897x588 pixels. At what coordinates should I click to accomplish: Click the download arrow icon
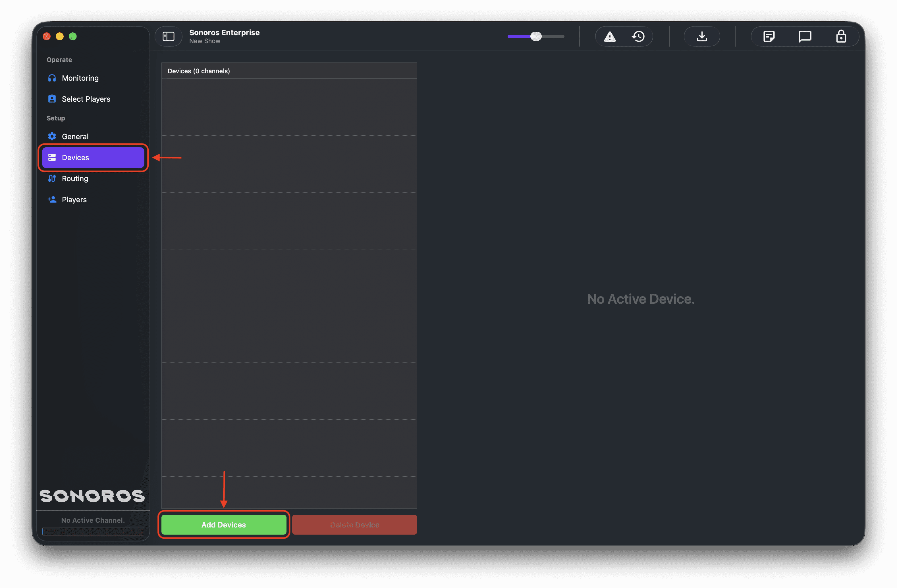click(702, 37)
